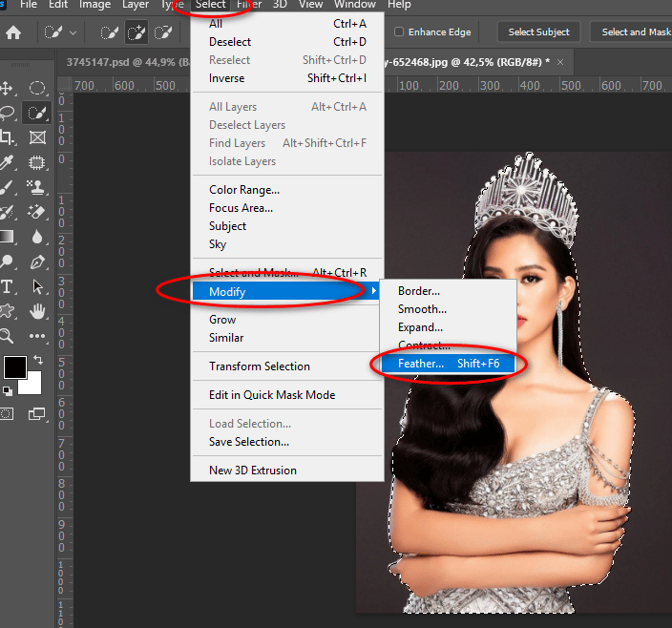Select the Lasso tool
Viewport: 672px width, 628px height.
(x=8, y=113)
